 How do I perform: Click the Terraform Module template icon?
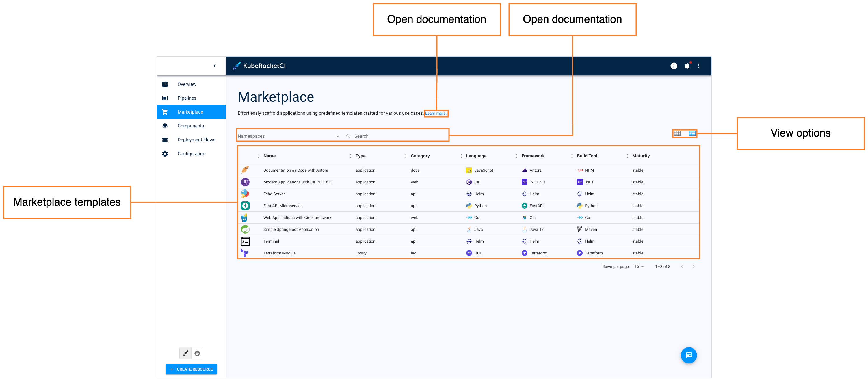click(x=245, y=253)
